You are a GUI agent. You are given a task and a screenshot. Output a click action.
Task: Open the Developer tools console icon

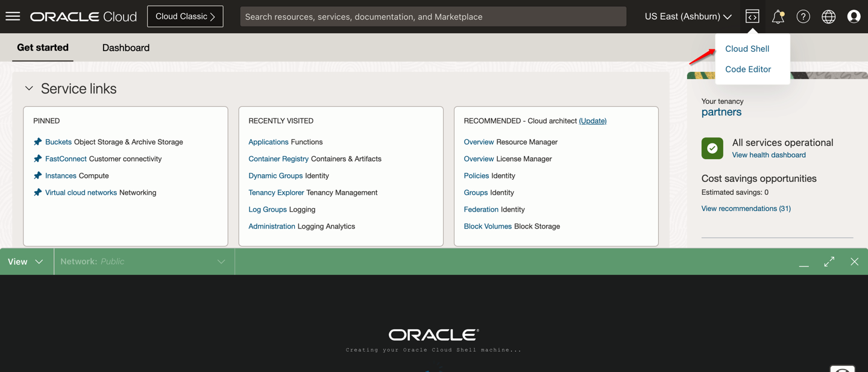pyautogui.click(x=752, y=16)
